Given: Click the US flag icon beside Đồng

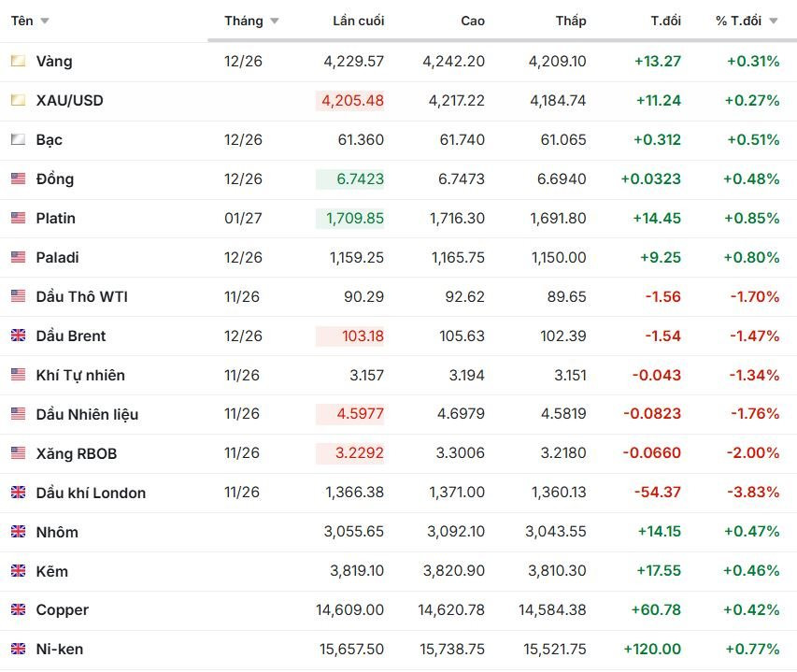Looking at the screenshot, I should (19, 179).
